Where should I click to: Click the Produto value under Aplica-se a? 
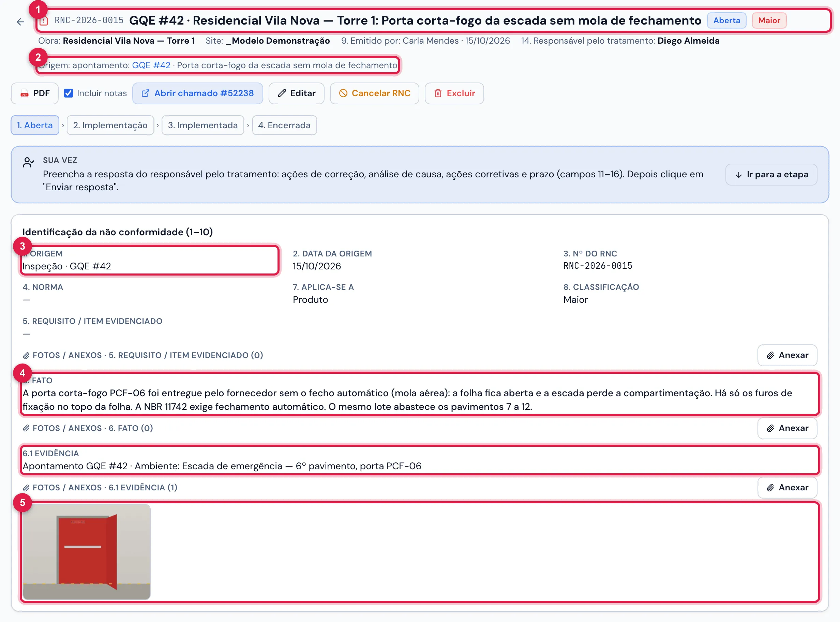(x=311, y=300)
